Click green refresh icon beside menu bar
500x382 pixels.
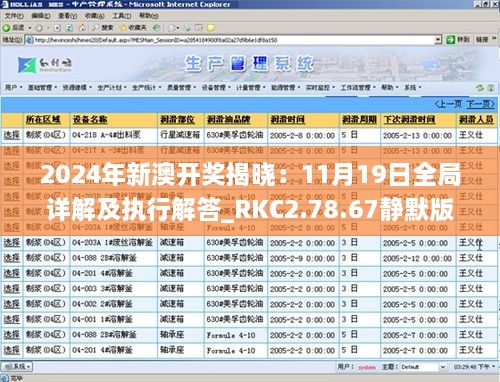(x=480, y=88)
